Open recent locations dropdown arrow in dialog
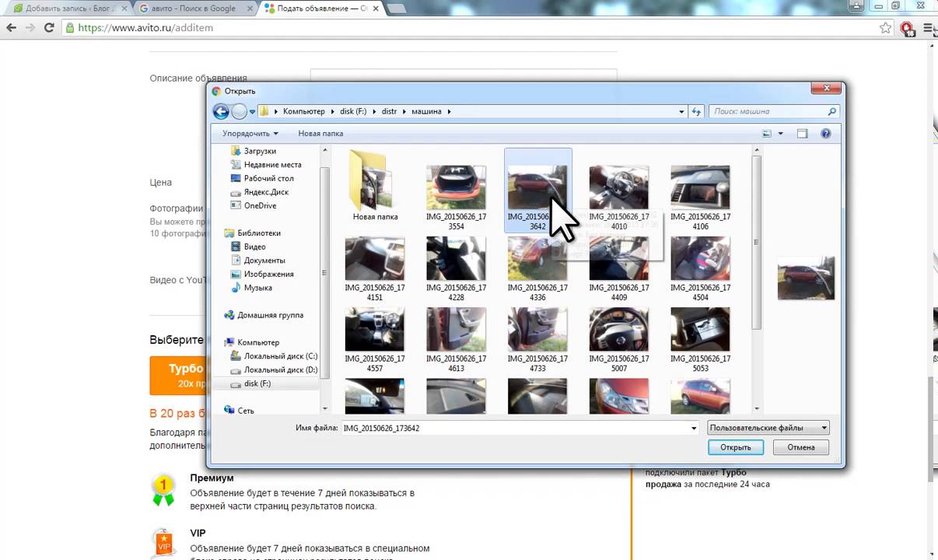Image resolution: width=938 pixels, height=560 pixels. (252, 112)
